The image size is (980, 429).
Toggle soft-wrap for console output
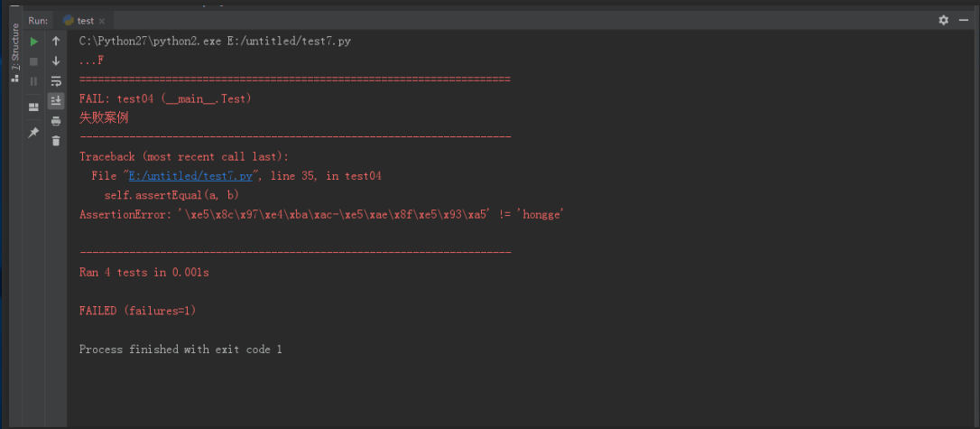tap(56, 81)
